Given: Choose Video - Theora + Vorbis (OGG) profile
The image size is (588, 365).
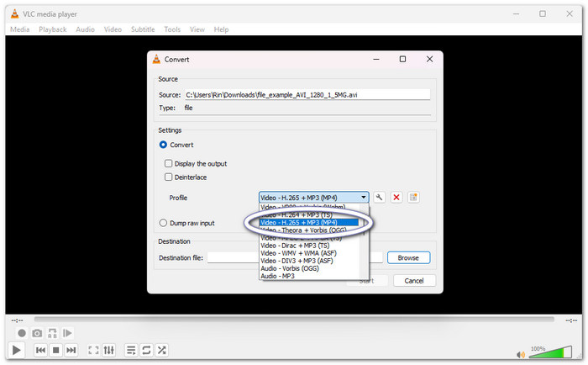Looking at the screenshot, I should click(309, 230).
